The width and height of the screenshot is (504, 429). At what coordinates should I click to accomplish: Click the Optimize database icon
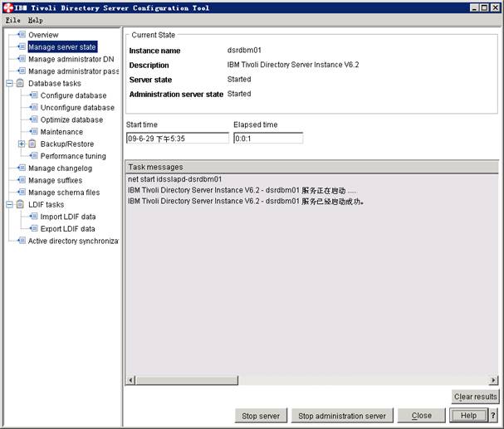point(34,119)
